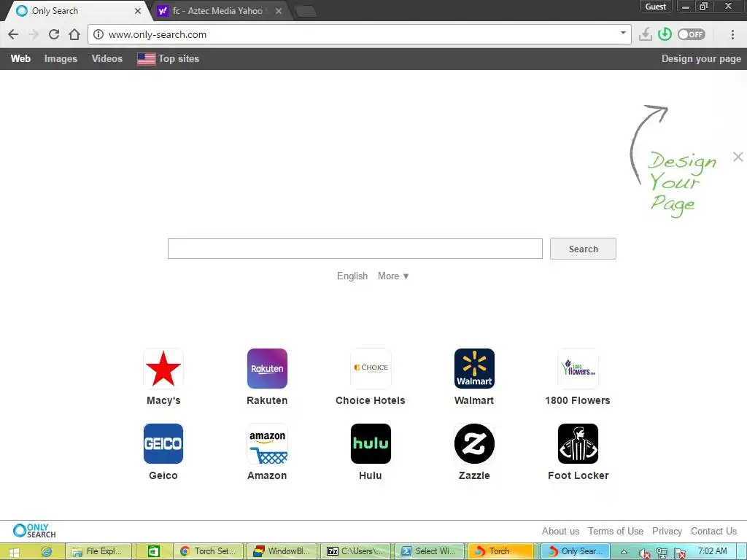Close the Aztec Media Yahoo tab
The height and width of the screenshot is (560, 747).
click(x=279, y=11)
